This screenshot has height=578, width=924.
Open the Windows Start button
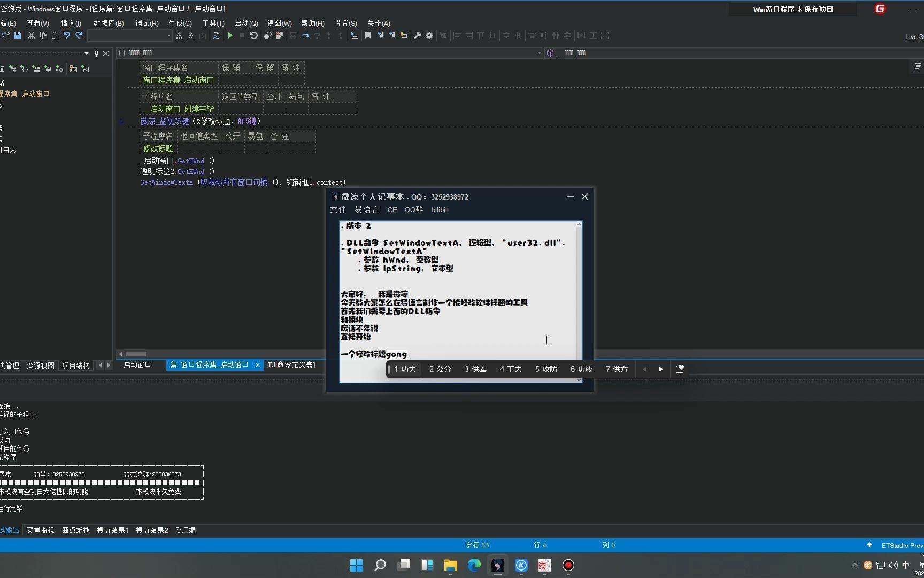point(356,565)
